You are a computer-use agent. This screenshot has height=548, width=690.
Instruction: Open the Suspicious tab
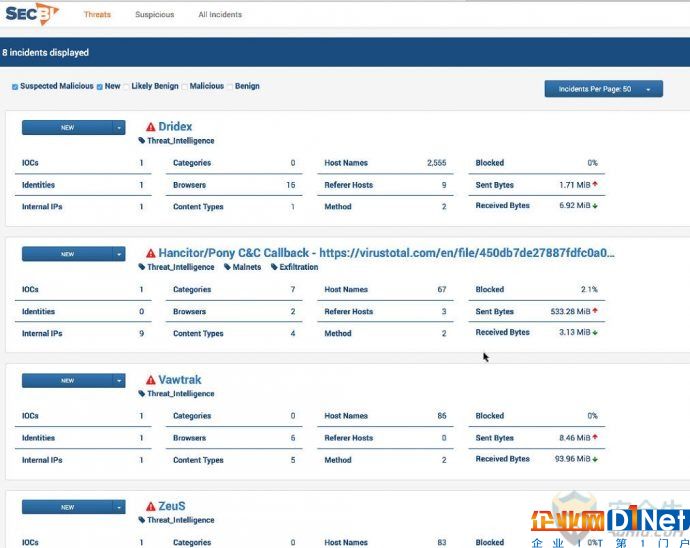[x=154, y=15]
